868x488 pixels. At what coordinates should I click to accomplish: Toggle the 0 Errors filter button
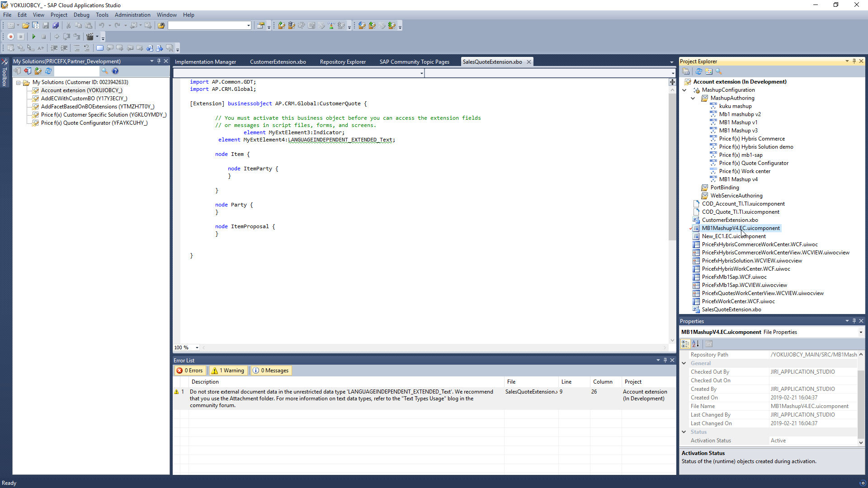tap(190, 371)
